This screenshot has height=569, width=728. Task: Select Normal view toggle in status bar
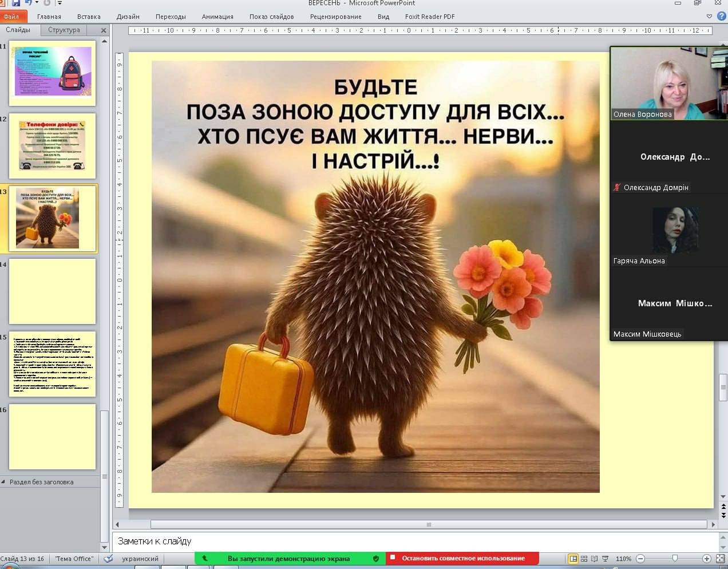pos(573,559)
